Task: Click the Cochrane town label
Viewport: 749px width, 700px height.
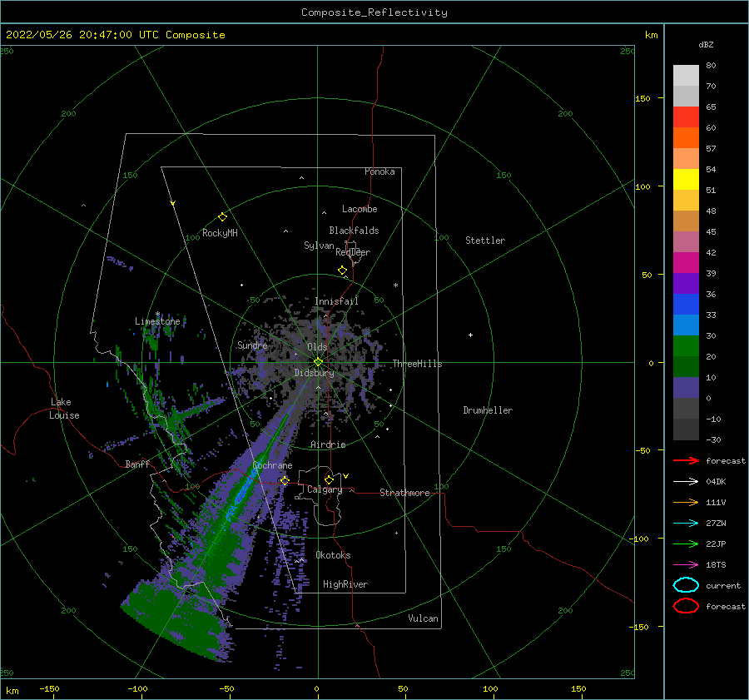Action: [272, 465]
